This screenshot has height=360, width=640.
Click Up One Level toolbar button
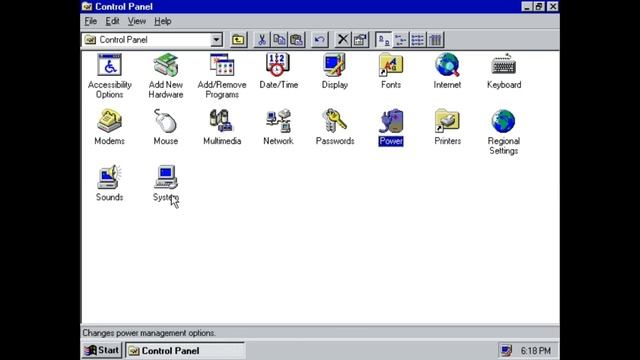(238, 40)
